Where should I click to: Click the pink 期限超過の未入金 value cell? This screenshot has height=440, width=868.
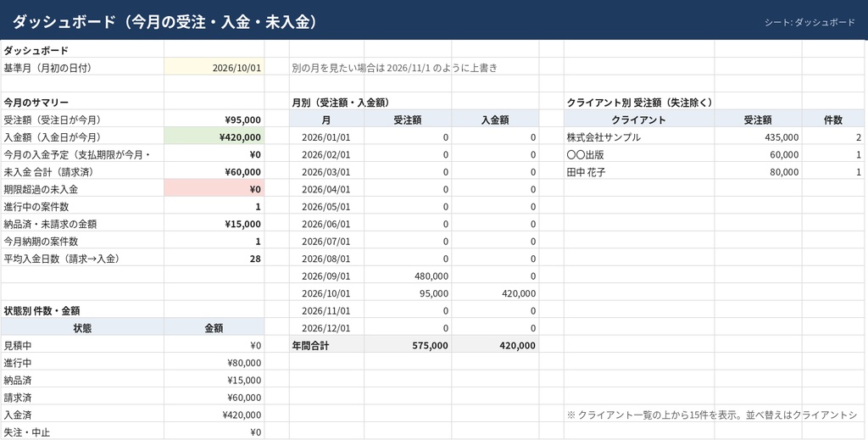pos(214,189)
